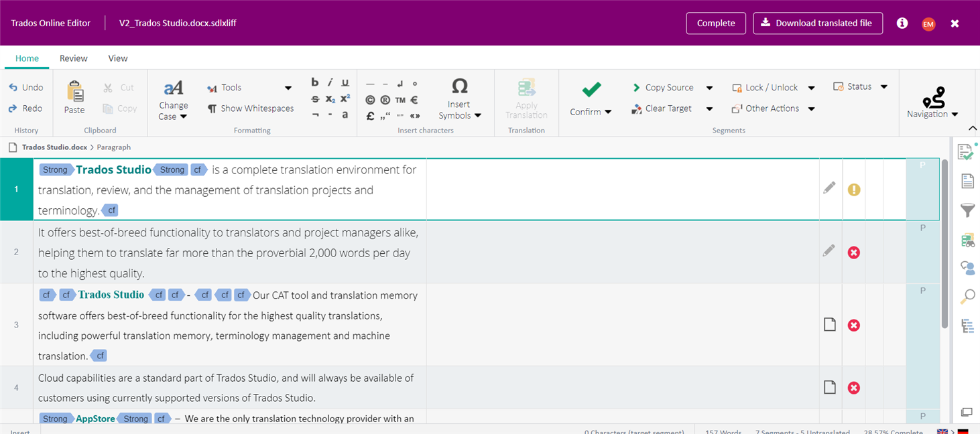The height and width of the screenshot is (434, 980).
Task: Apply subscript formatting
Action: click(x=330, y=98)
